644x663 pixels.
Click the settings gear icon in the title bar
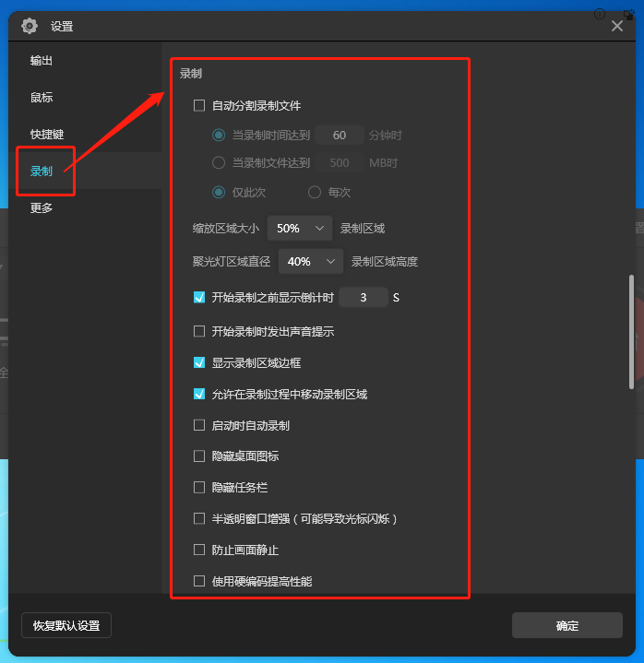coord(30,26)
